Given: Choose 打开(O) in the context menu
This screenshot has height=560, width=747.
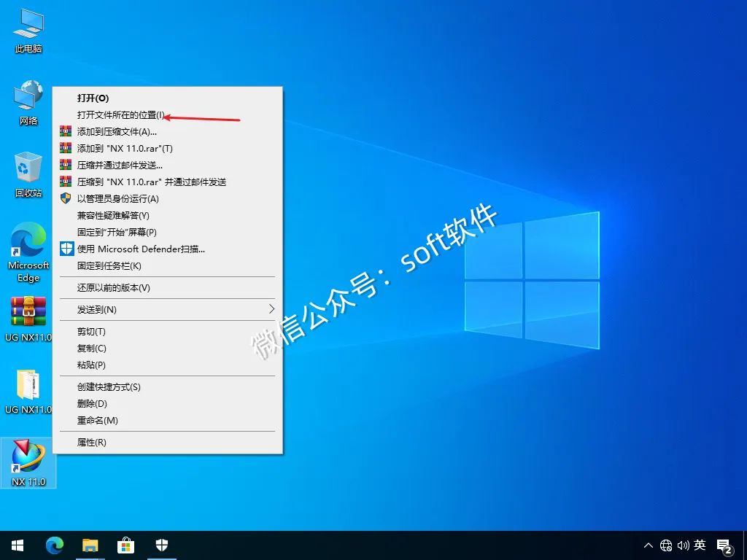Looking at the screenshot, I should click(x=167, y=98).
